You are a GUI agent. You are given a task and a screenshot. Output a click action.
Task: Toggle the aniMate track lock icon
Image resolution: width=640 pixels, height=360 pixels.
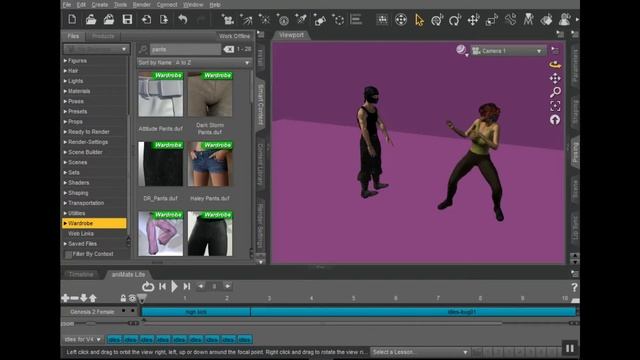tap(123, 298)
